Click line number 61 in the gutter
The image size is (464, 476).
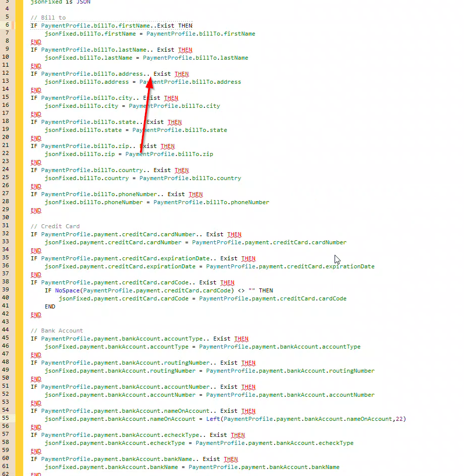tap(6, 467)
